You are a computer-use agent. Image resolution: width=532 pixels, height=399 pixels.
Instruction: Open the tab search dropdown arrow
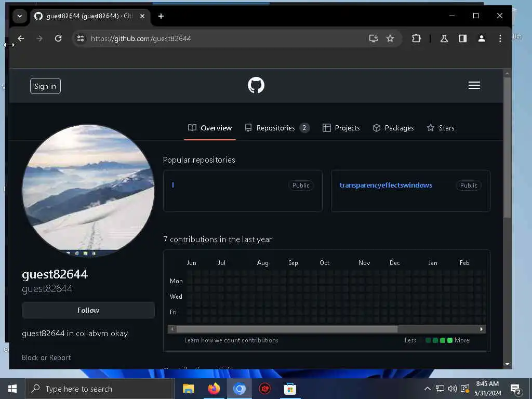[x=20, y=16]
